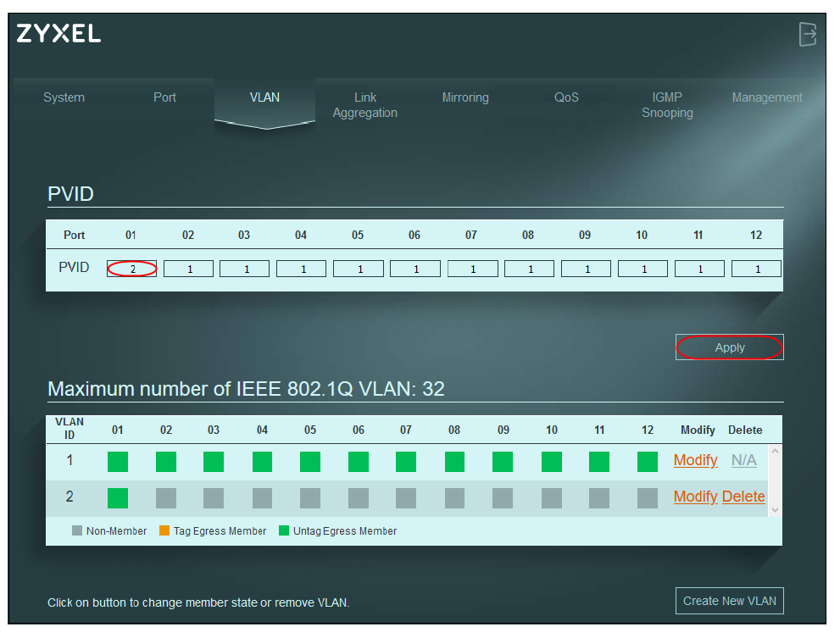Click the VLAN list scroll down arrow

click(x=776, y=510)
